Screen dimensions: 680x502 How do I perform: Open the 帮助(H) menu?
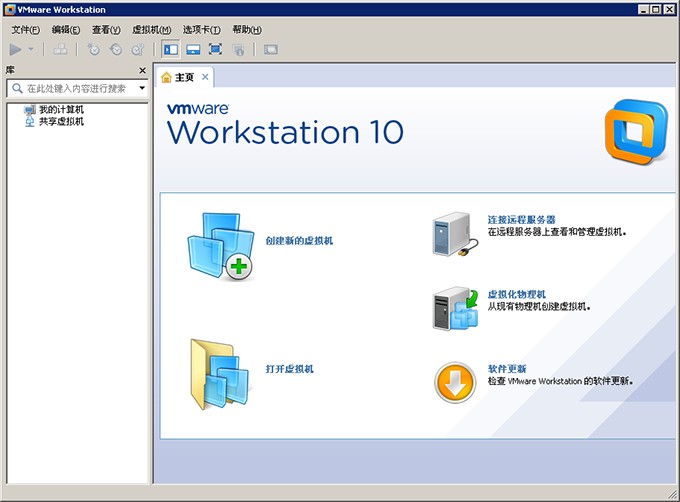[247, 29]
